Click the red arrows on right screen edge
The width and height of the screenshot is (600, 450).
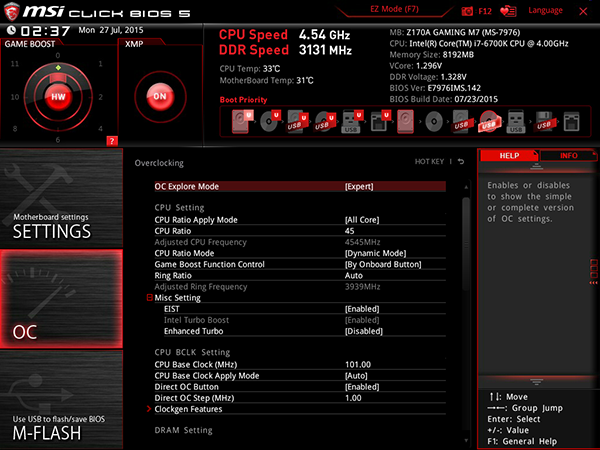click(x=593, y=283)
